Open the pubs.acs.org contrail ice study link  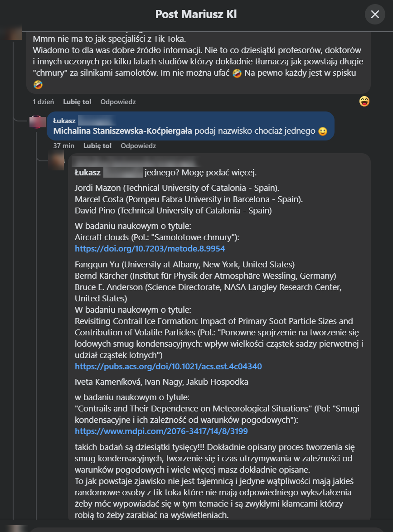point(168,366)
